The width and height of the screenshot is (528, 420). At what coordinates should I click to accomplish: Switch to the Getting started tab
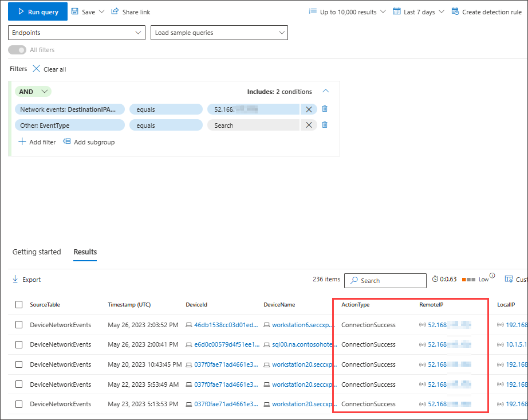[x=36, y=252]
